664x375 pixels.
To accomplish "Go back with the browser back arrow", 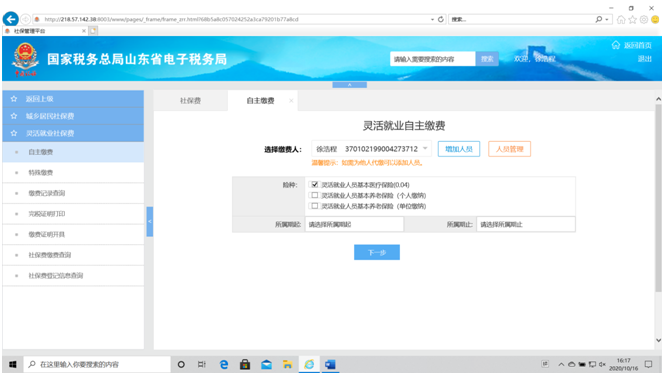I will coord(11,19).
